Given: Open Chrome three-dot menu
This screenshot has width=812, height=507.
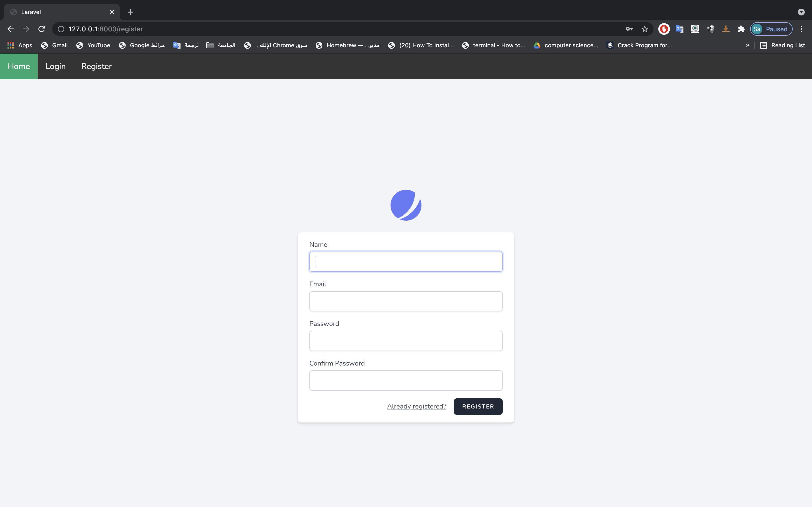Looking at the screenshot, I should coord(801,29).
